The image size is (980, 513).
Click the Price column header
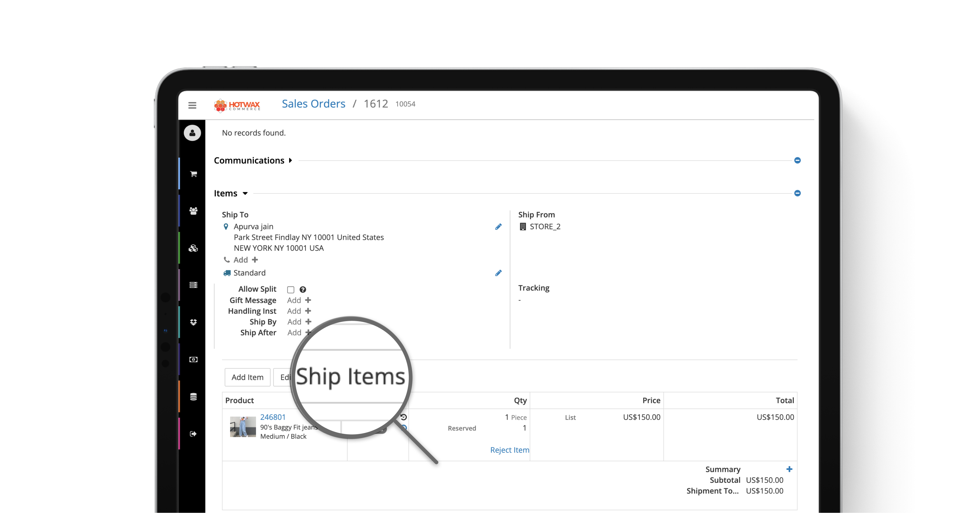[651, 400]
